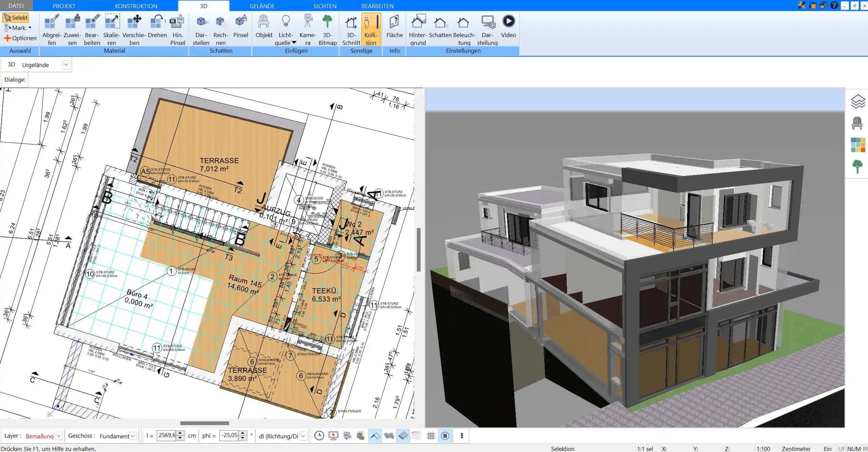Open the wrench tools icon in title bar

point(801,5)
